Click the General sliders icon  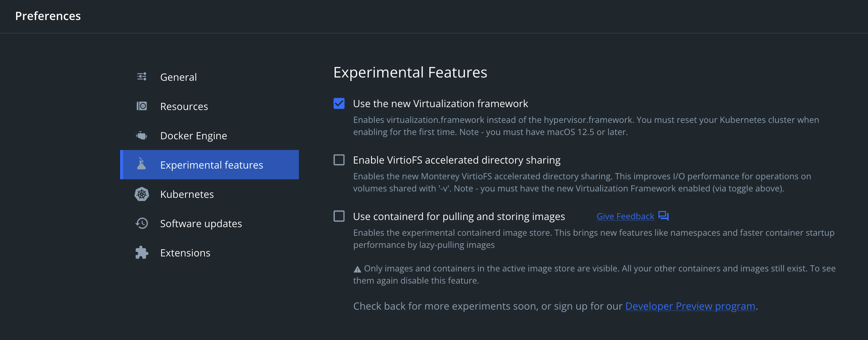tap(142, 76)
